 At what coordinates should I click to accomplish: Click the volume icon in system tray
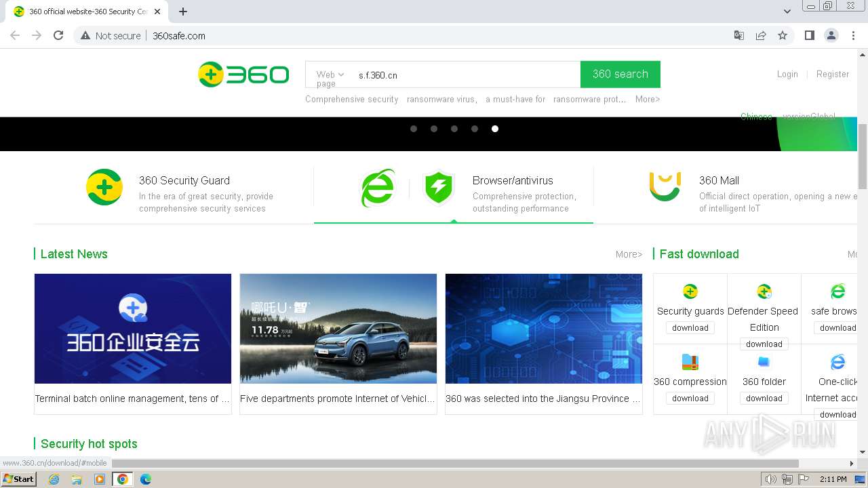click(770, 479)
